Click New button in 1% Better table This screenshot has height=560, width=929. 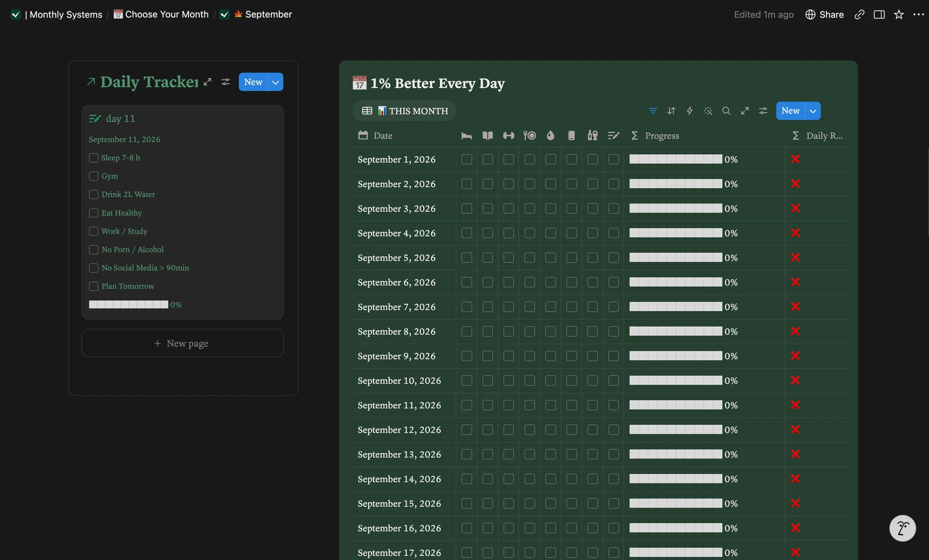[x=791, y=111]
